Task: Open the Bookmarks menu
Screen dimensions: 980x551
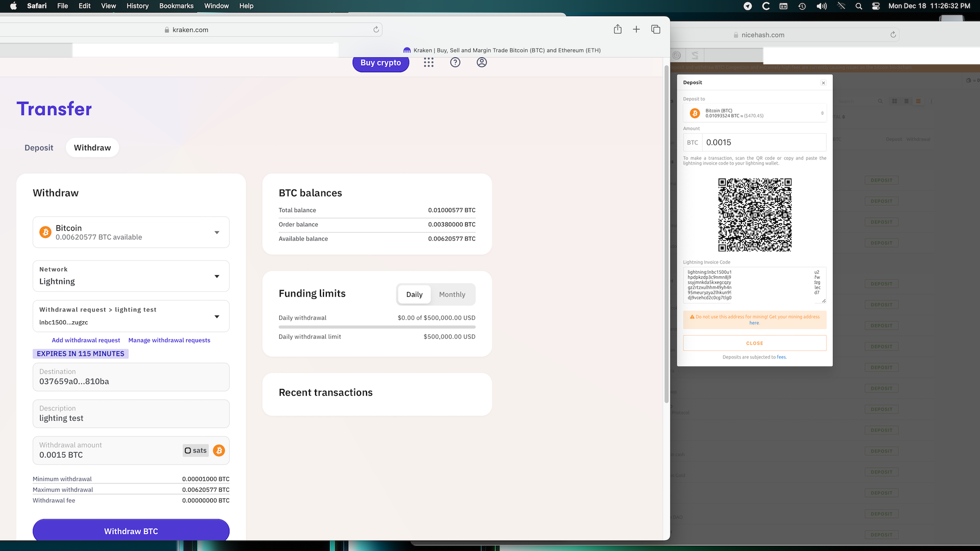Action: pos(176,6)
